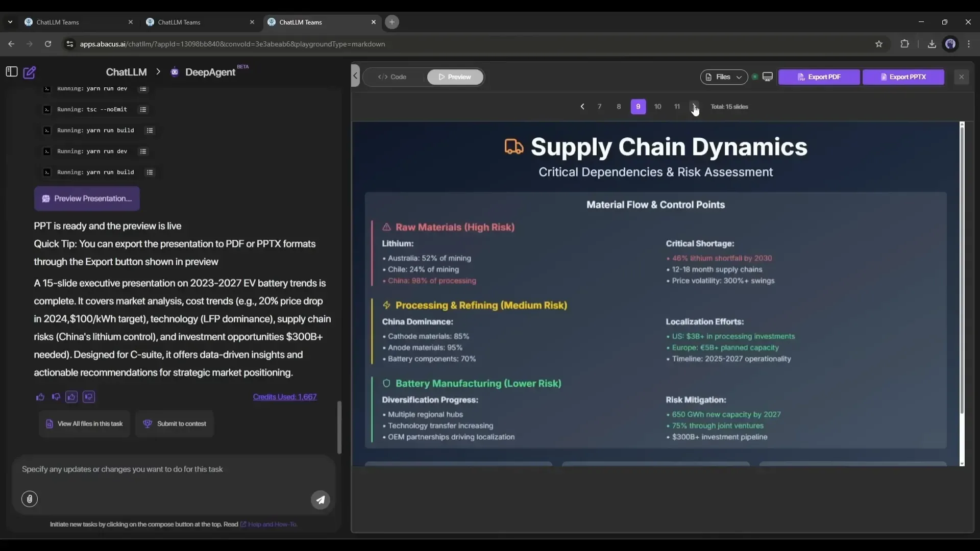Attach a file with paperclip icon

pyautogui.click(x=30, y=499)
